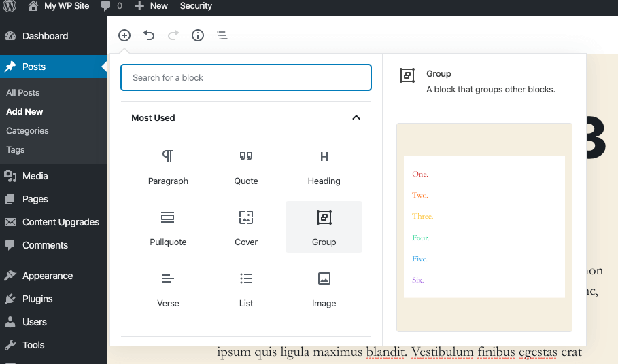Open the Posts menu in the sidebar

53,67
